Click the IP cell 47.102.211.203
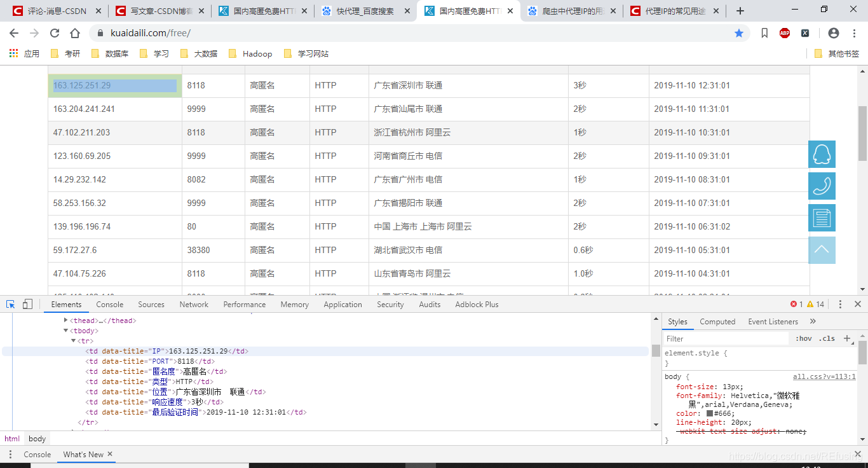 [x=115, y=133]
